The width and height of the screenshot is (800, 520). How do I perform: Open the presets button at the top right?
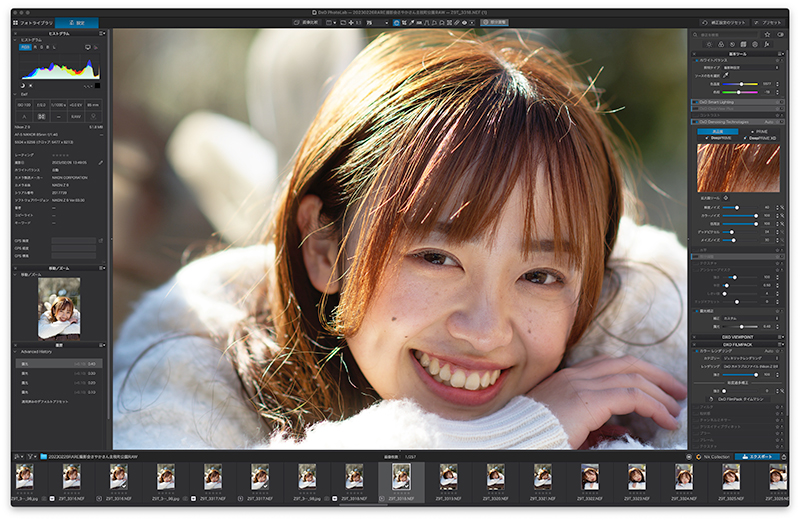[x=768, y=22]
